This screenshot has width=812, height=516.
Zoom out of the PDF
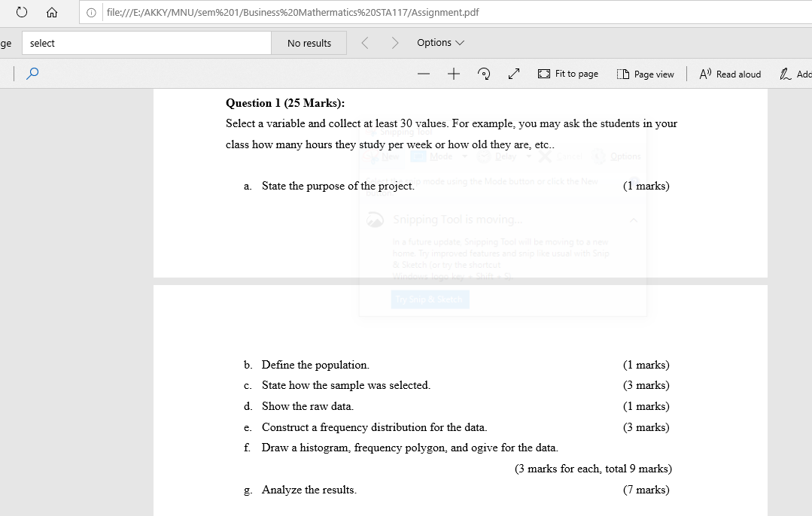(x=423, y=73)
